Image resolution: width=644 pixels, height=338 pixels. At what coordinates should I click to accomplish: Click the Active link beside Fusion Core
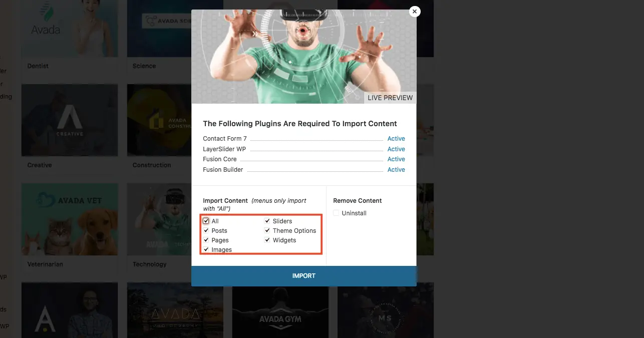[x=396, y=159]
